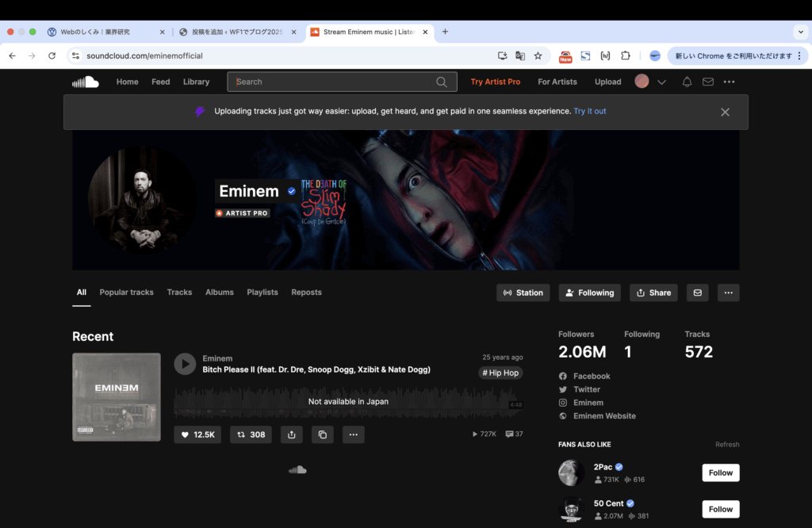Open the notifications bell icon

coord(687,82)
